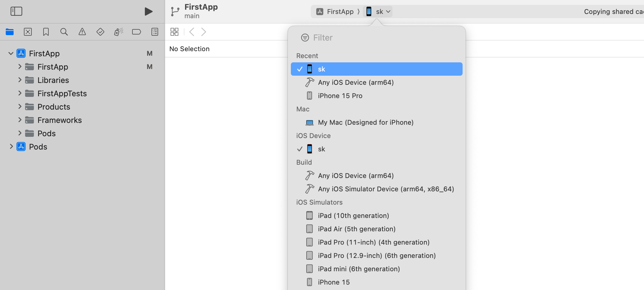Open the Issue navigator warning icon

click(82, 32)
